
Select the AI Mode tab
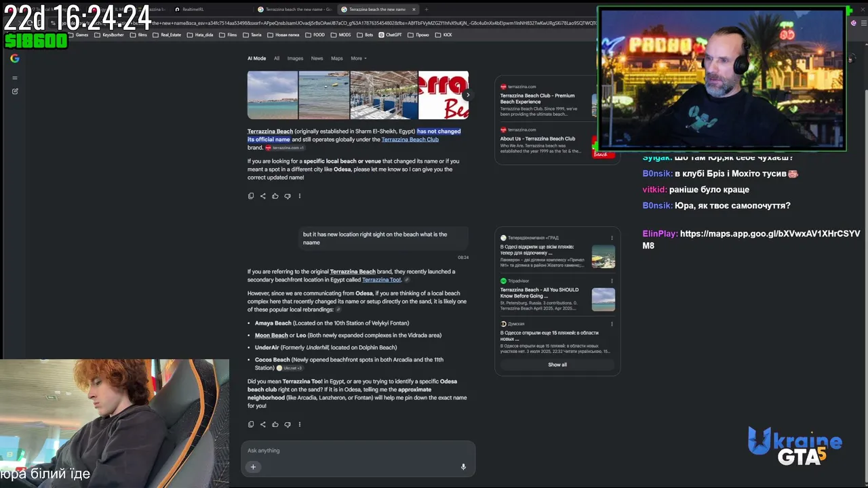coord(256,58)
